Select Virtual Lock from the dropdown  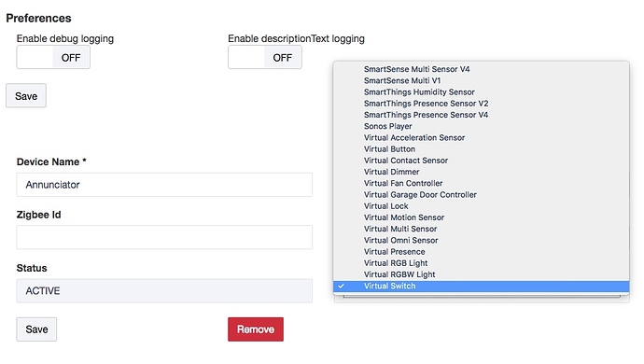point(481,206)
